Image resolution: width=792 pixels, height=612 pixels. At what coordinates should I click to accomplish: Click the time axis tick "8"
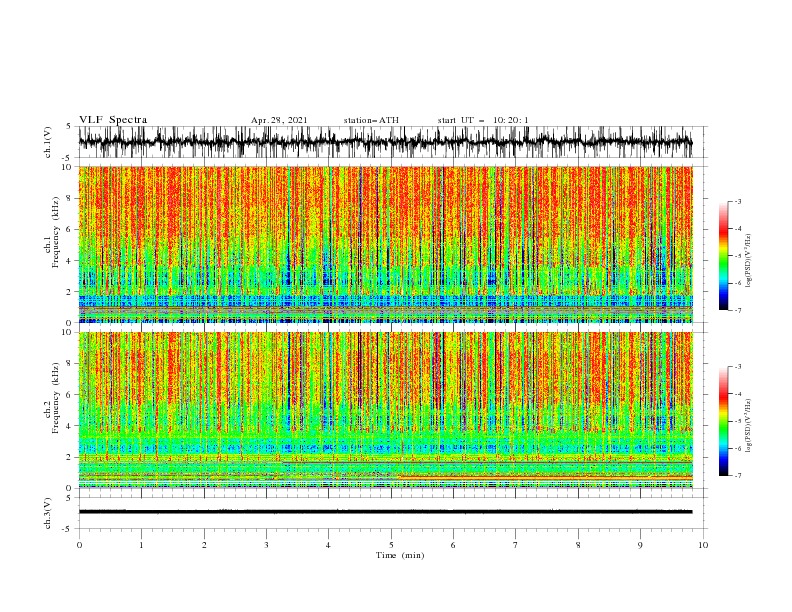tap(578, 545)
